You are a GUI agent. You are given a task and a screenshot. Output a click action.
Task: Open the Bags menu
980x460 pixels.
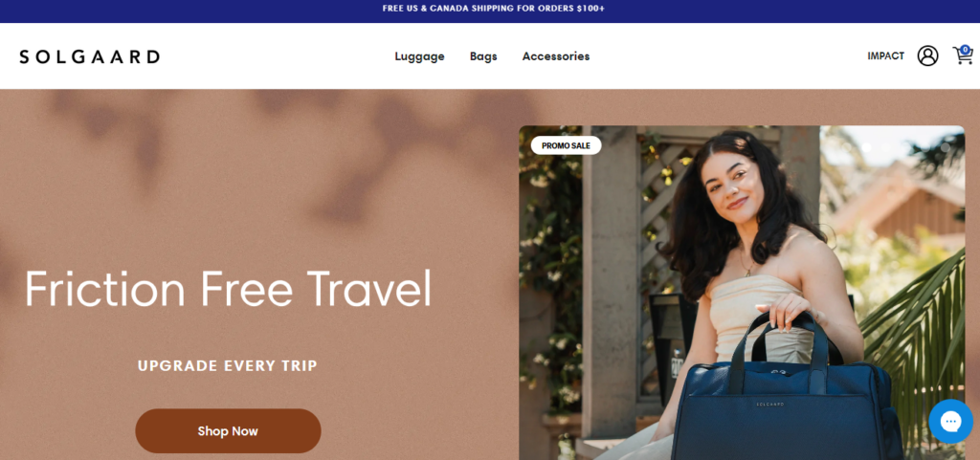483,56
